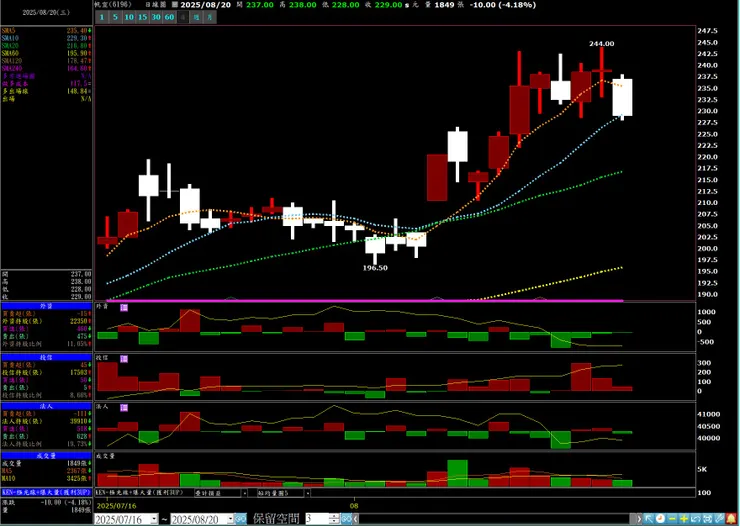Click the 244.00 high price label on chart
Screen dimensions: 740x526
(602, 43)
